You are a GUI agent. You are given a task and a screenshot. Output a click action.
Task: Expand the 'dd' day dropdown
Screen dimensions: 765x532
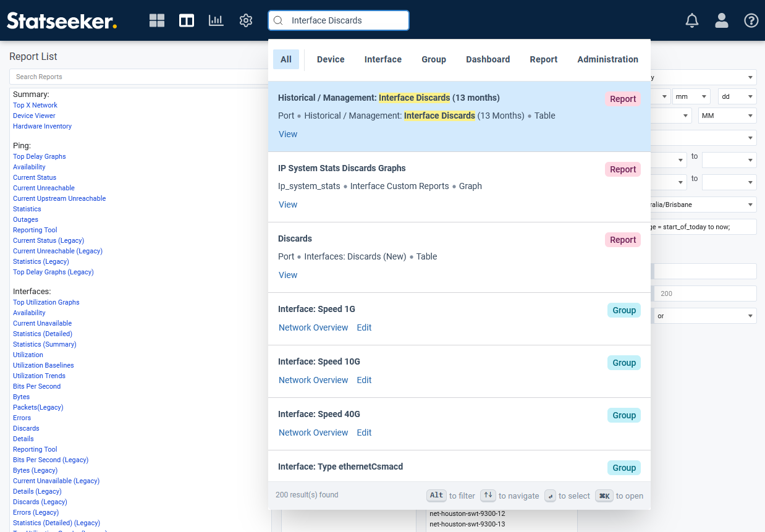pyautogui.click(x=737, y=96)
